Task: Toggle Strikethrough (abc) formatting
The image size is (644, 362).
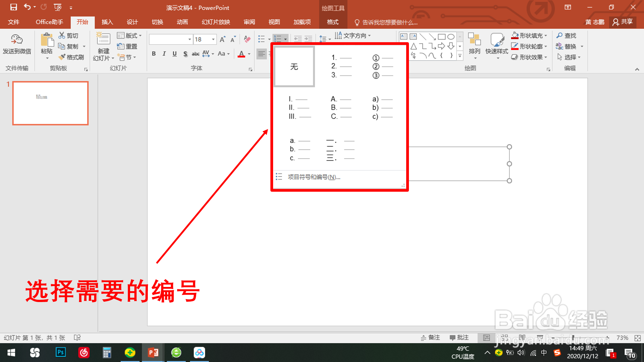Action: [196, 54]
